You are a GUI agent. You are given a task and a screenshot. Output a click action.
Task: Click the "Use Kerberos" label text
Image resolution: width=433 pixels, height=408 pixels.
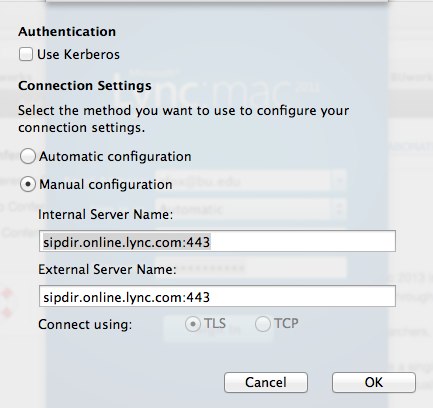click(x=78, y=55)
